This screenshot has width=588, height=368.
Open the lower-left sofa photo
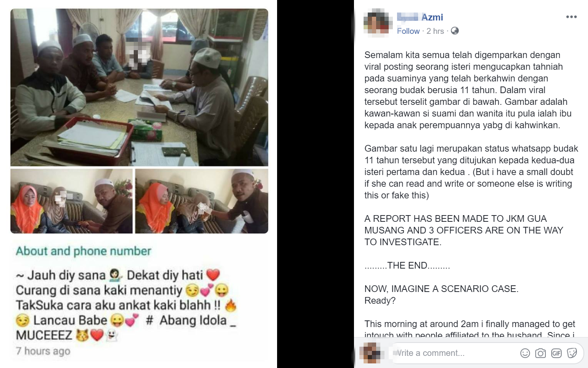pyautogui.click(x=71, y=201)
